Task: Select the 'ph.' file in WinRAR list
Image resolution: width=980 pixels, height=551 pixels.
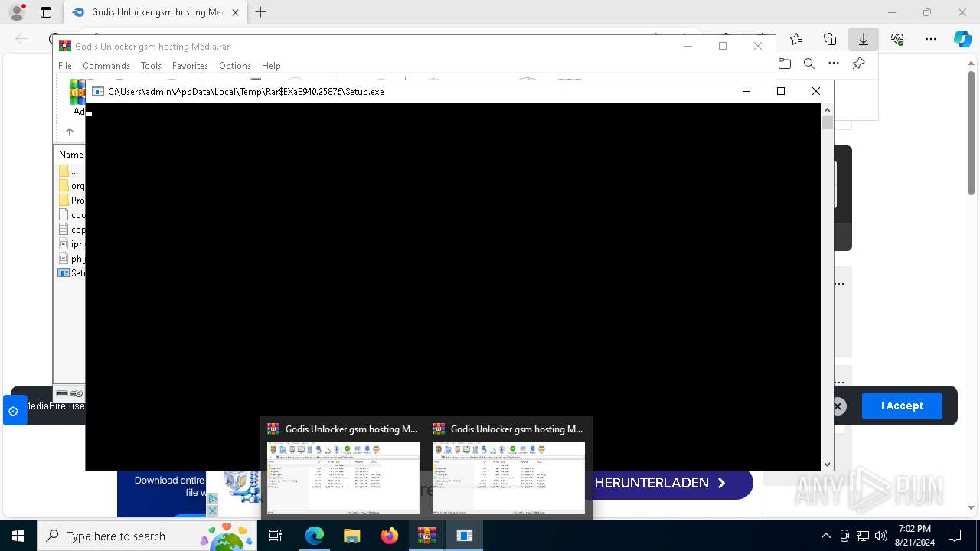Action: (x=71, y=259)
